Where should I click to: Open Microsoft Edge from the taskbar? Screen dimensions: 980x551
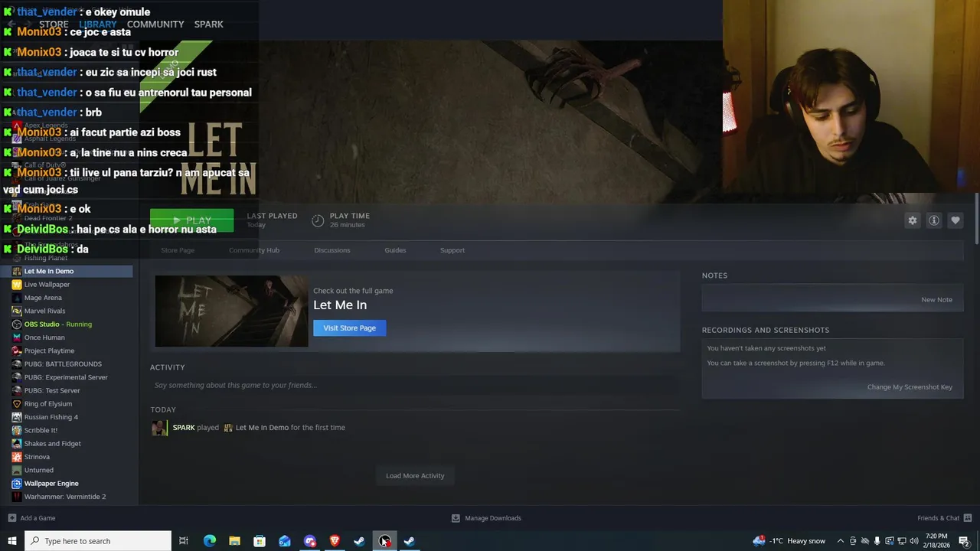point(209,541)
